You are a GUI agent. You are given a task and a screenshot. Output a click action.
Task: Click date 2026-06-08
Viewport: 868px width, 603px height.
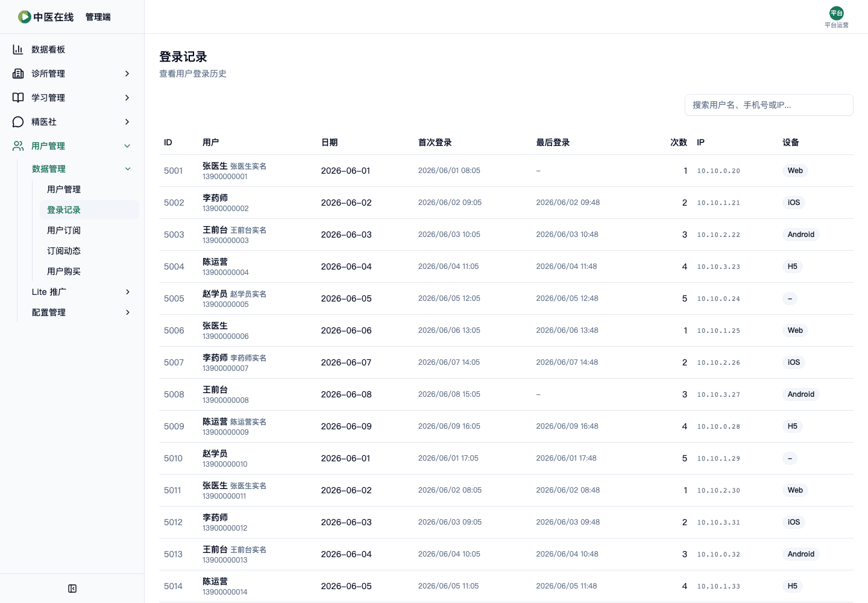(x=347, y=394)
